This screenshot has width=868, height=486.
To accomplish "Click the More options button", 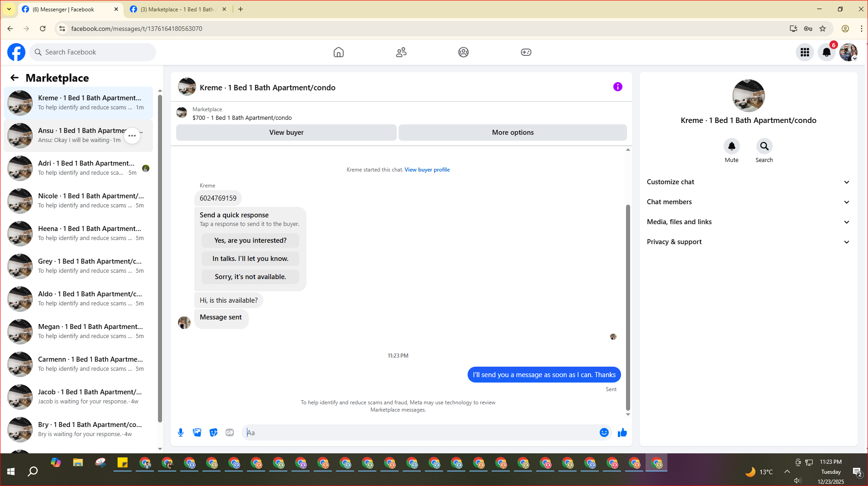I will [513, 133].
